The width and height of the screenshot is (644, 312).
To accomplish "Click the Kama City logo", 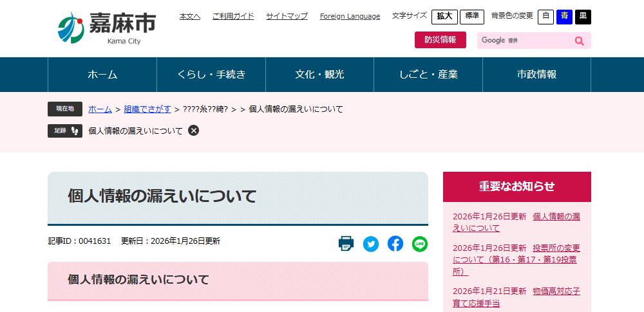I will (106, 28).
